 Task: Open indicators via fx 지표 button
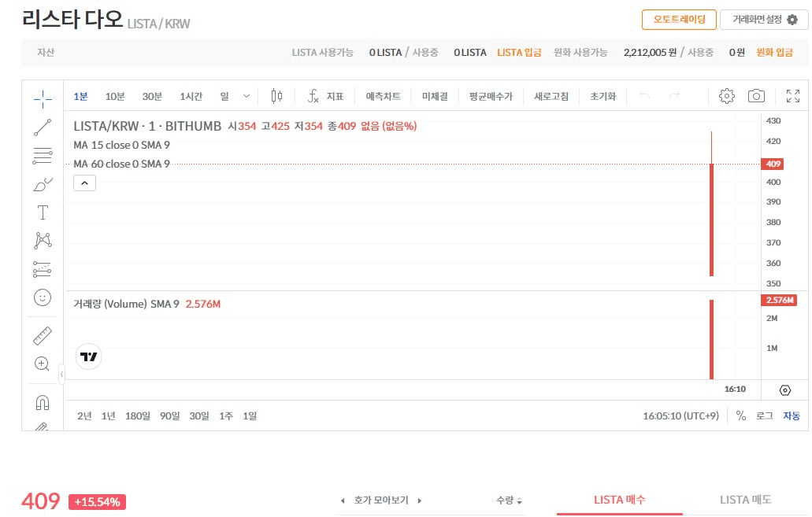[x=326, y=96]
